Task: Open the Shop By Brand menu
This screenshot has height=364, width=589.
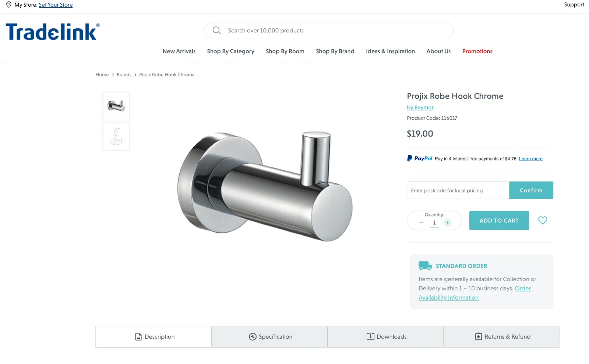Action: pos(335,51)
